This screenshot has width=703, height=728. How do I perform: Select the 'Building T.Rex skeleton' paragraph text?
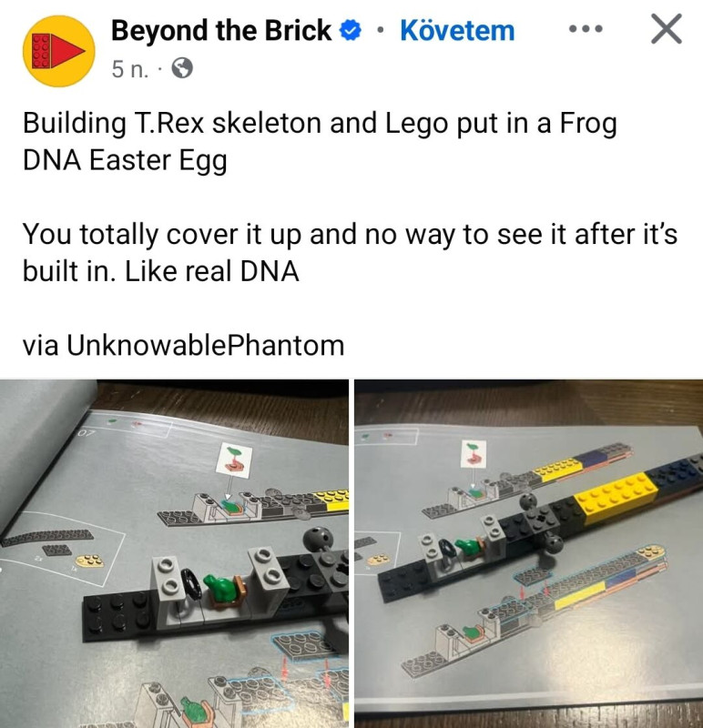pyautogui.click(x=321, y=142)
